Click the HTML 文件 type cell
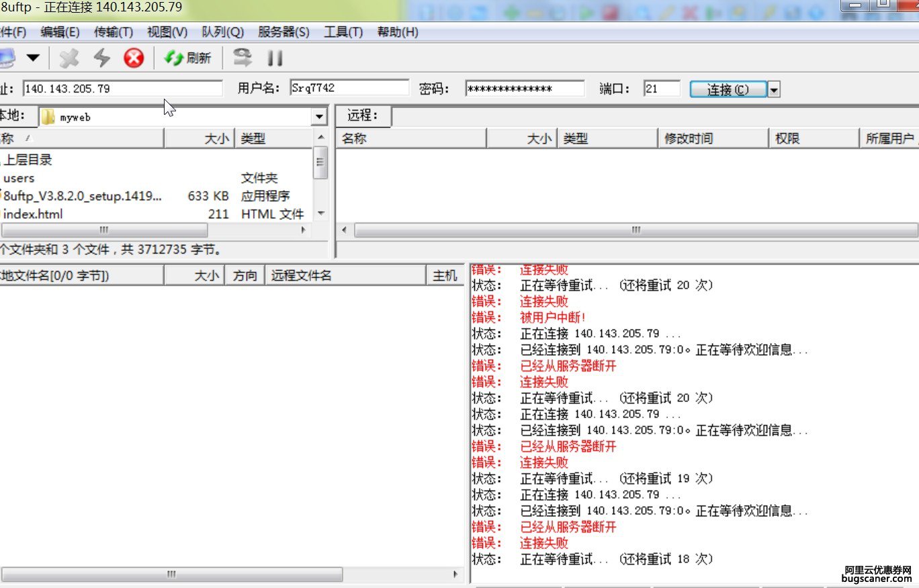 tap(272, 214)
